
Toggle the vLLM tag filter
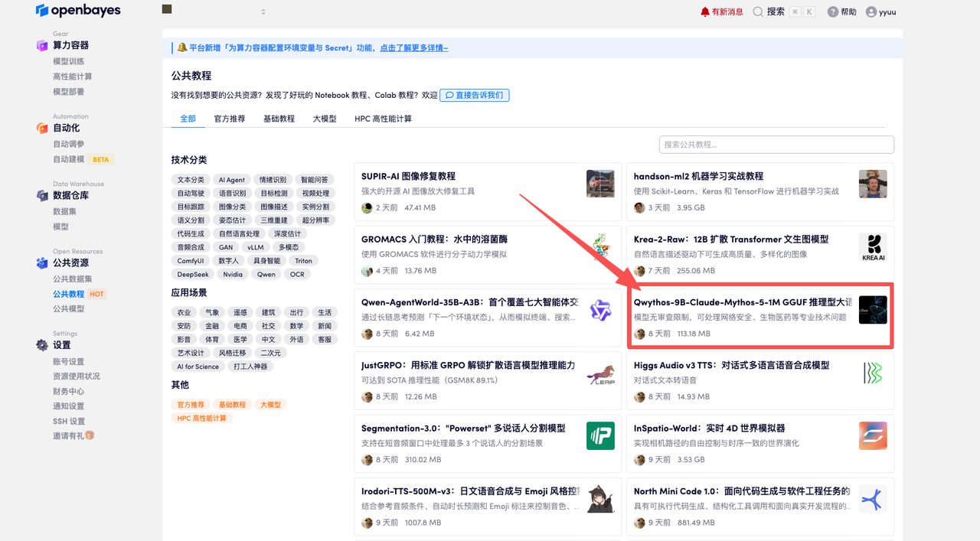click(x=255, y=247)
